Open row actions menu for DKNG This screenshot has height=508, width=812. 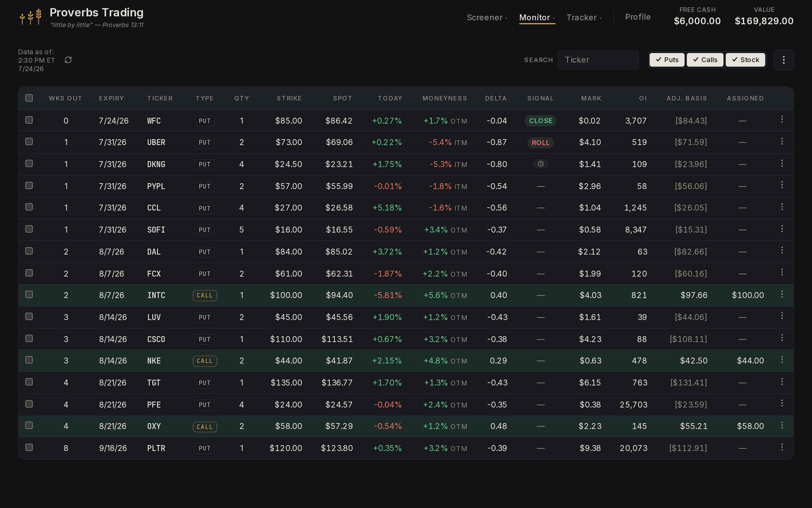(x=782, y=163)
